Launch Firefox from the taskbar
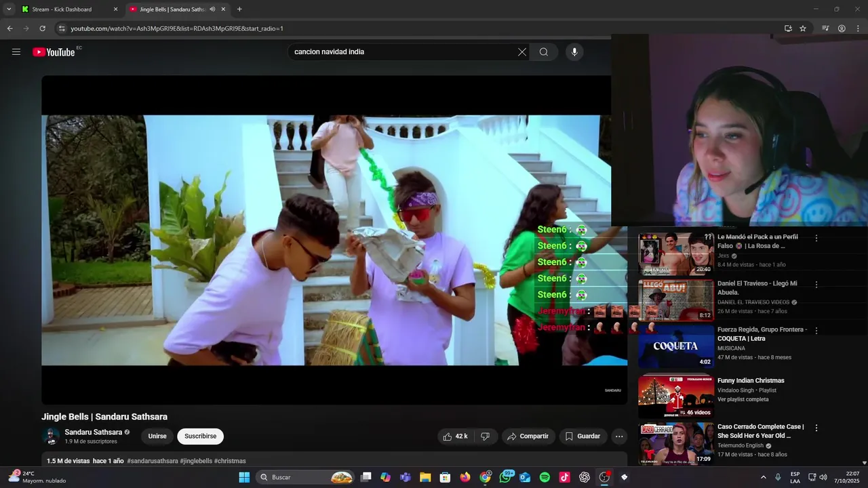 point(465,477)
